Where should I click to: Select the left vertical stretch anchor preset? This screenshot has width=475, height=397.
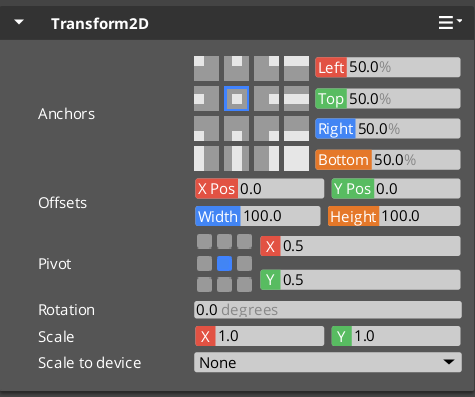pos(206,158)
